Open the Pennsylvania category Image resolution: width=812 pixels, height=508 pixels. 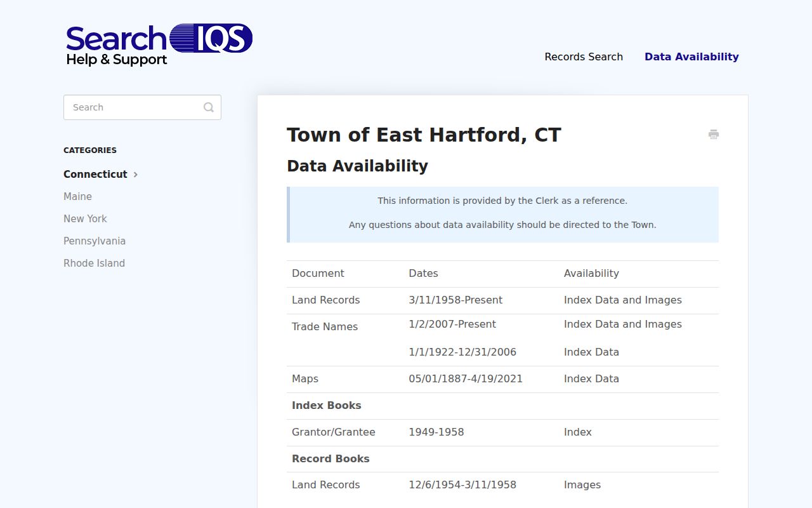pos(95,241)
